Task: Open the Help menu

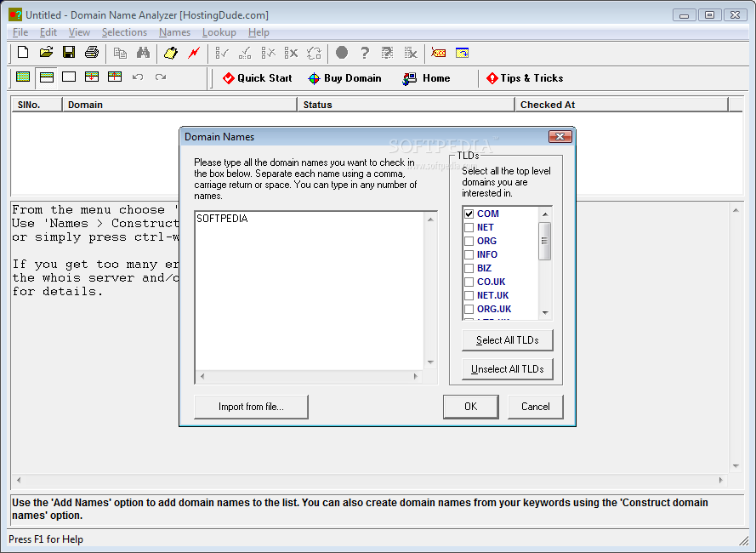Action: (259, 32)
